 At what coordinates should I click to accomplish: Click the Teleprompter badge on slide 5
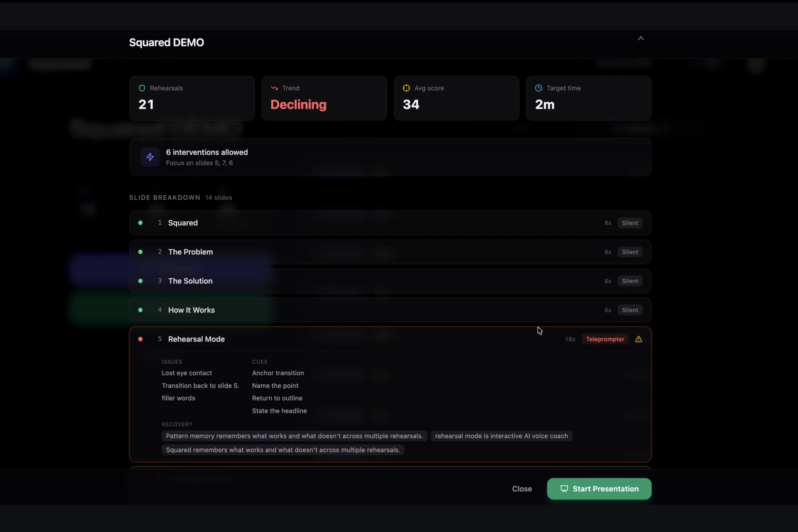pyautogui.click(x=605, y=339)
